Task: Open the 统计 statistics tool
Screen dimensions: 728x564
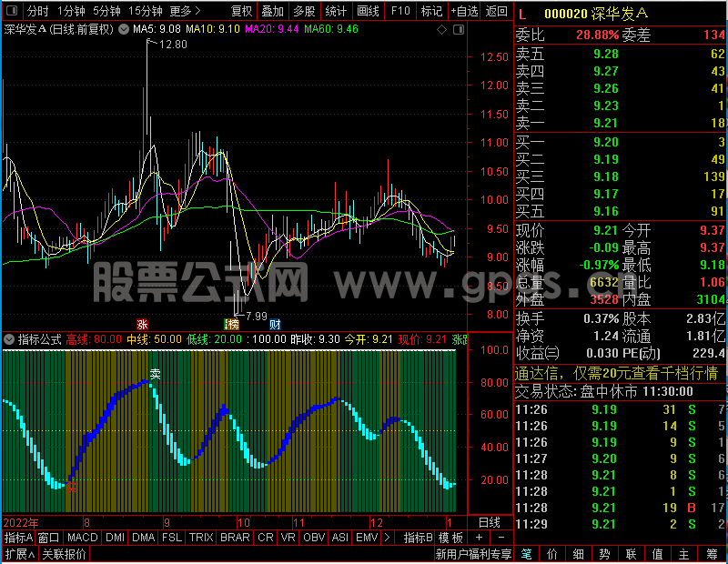Action: [336, 11]
